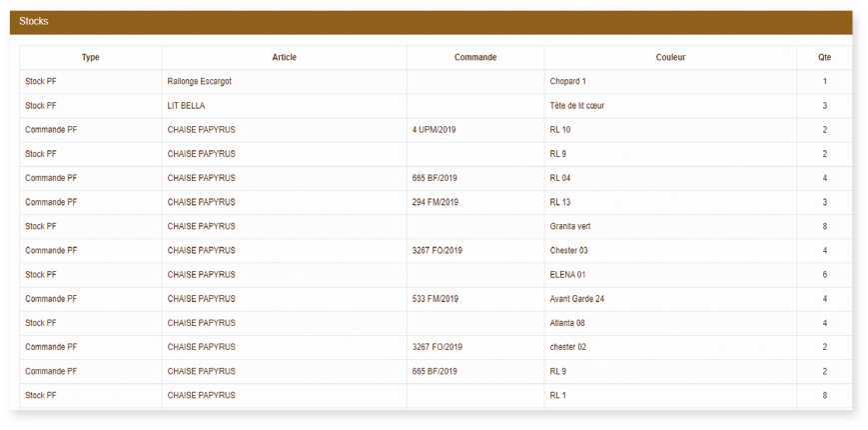Click the Commande column header

pos(475,58)
